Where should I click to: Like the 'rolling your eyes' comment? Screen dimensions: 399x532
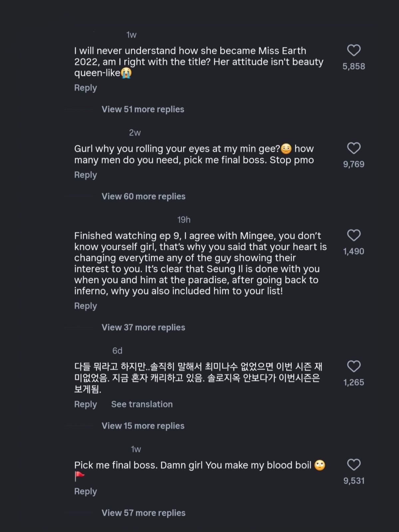tap(354, 148)
